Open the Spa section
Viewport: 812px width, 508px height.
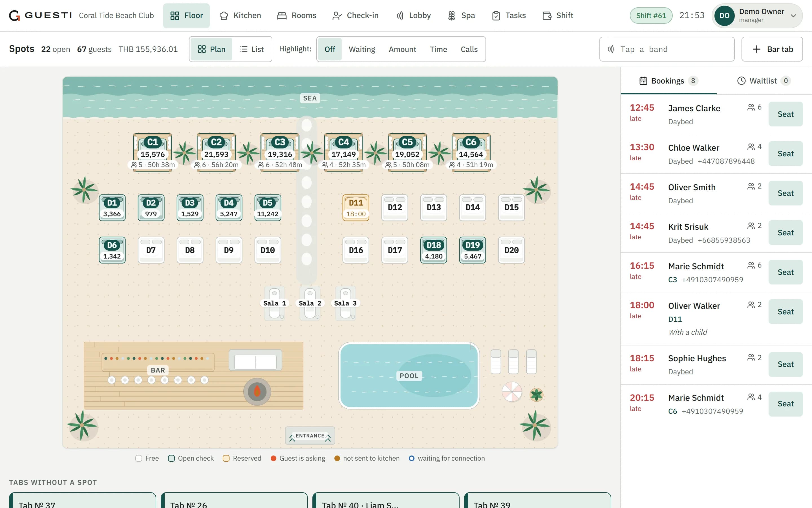[461, 16]
